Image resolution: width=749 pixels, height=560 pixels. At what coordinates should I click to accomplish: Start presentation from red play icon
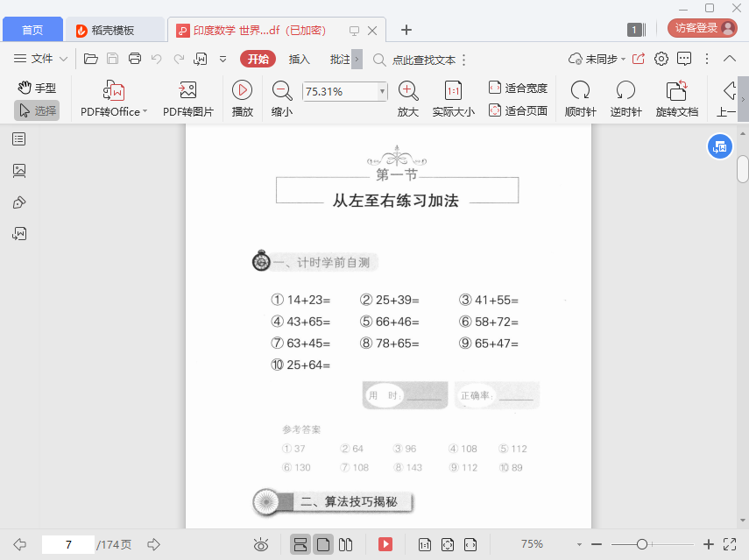(x=385, y=544)
